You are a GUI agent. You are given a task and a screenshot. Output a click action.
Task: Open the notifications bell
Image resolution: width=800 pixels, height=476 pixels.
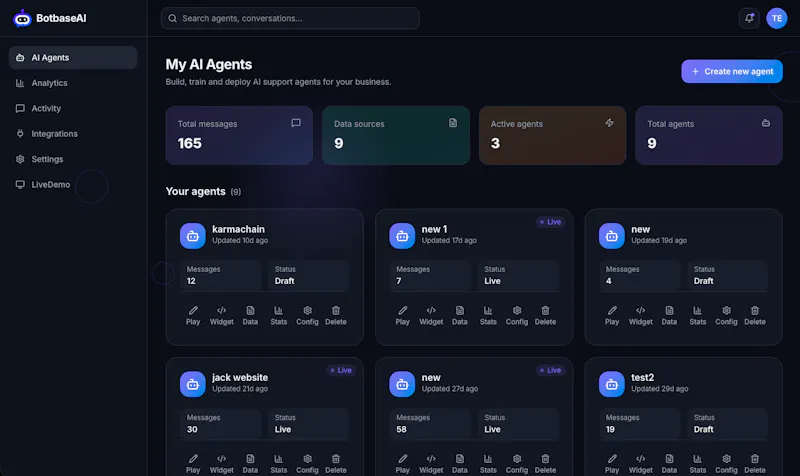(x=749, y=18)
